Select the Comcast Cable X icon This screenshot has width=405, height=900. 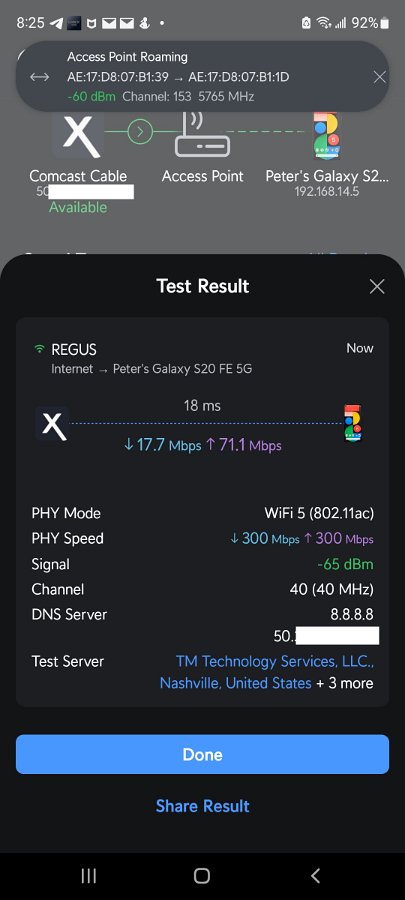[x=78, y=134]
